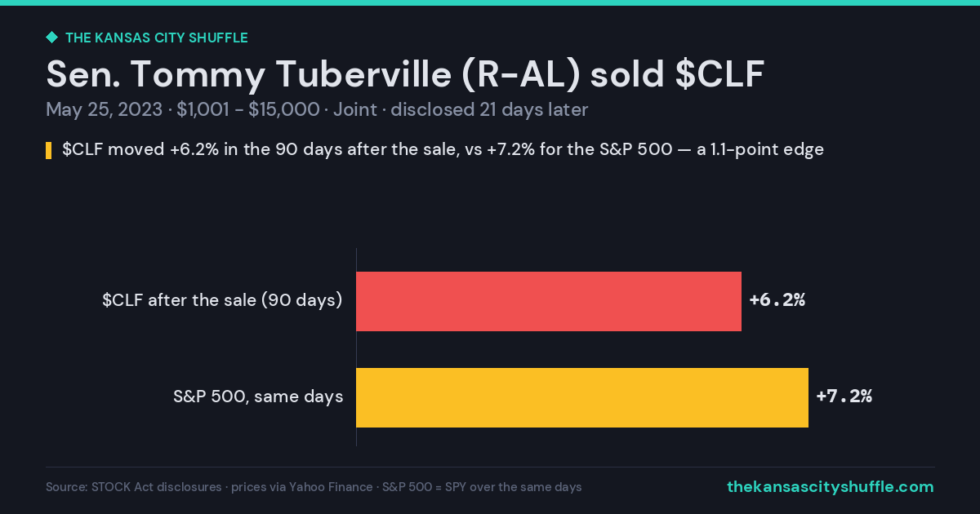980x514 pixels.
Task: Click the STOCK Act disclosures source note
Action: 134,487
